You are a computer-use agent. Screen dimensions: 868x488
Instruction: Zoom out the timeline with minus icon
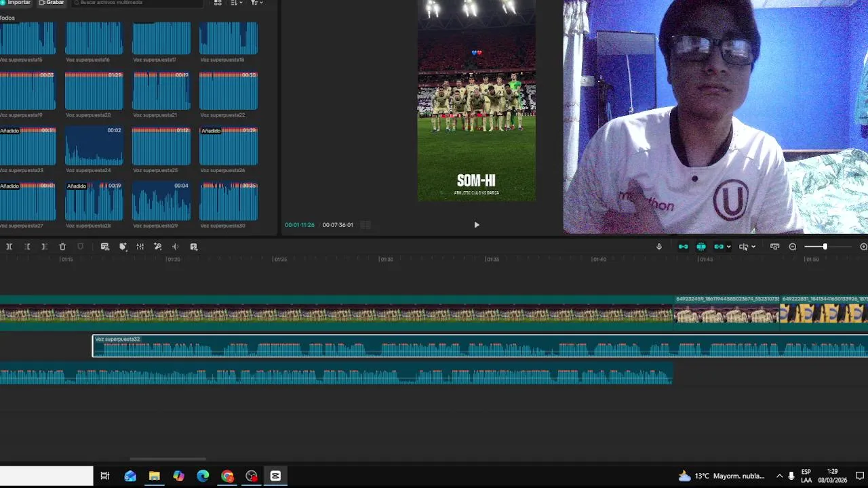pyautogui.click(x=793, y=247)
